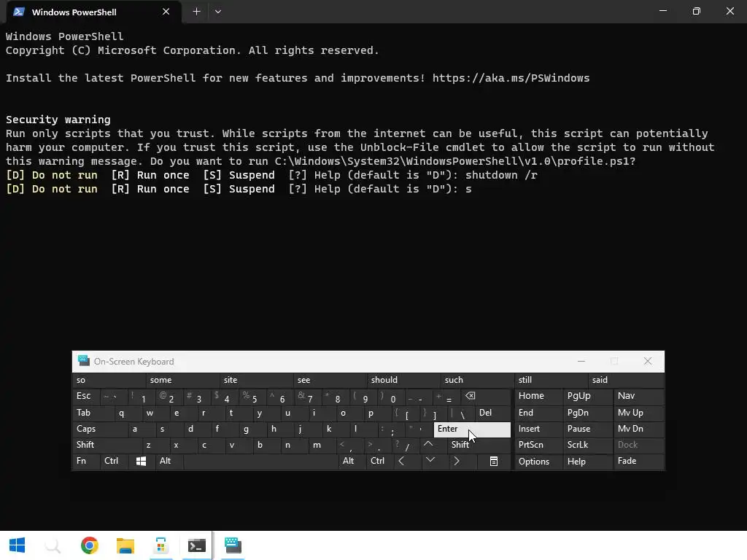Click the Insert key

coord(538,429)
